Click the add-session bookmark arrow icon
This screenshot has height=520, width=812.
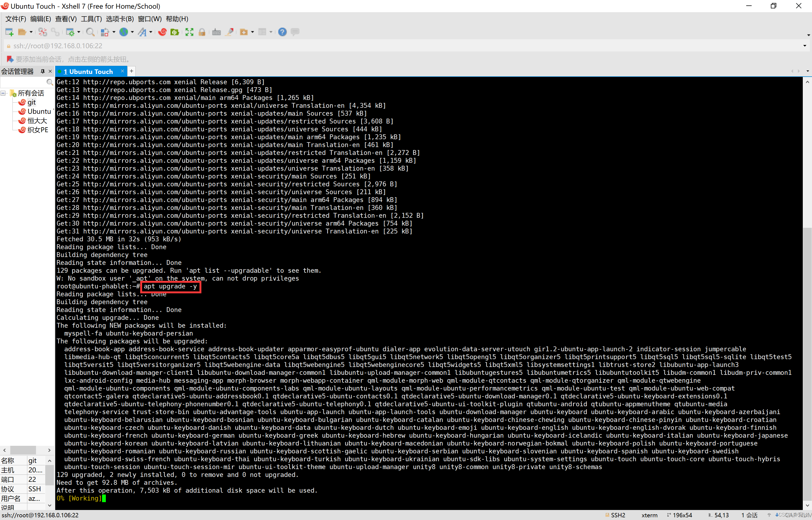click(10, 59)
